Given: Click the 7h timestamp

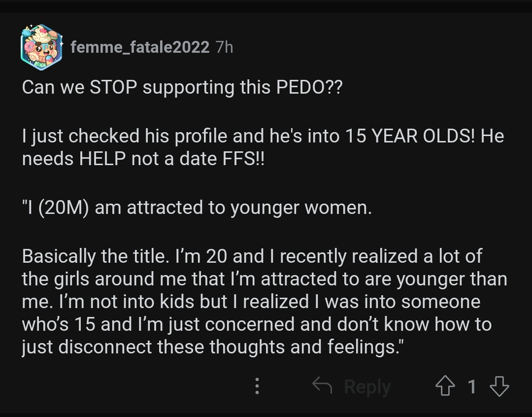Looking at the screenshot, I should click(224, 47).
